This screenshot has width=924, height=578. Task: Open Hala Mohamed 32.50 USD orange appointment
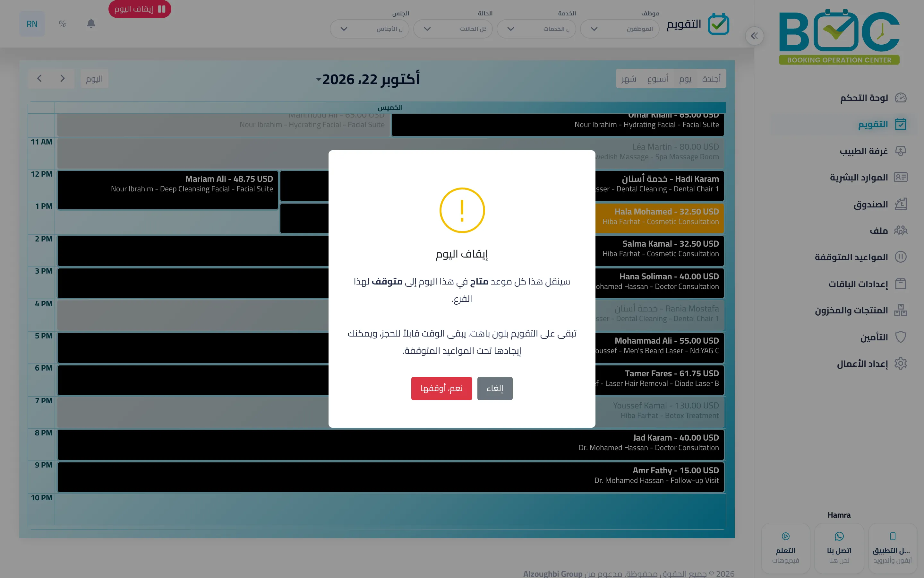pos(659,218)
